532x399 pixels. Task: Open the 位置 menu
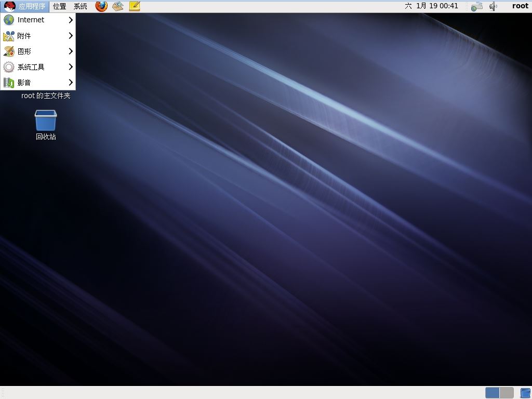click(59, 6)
